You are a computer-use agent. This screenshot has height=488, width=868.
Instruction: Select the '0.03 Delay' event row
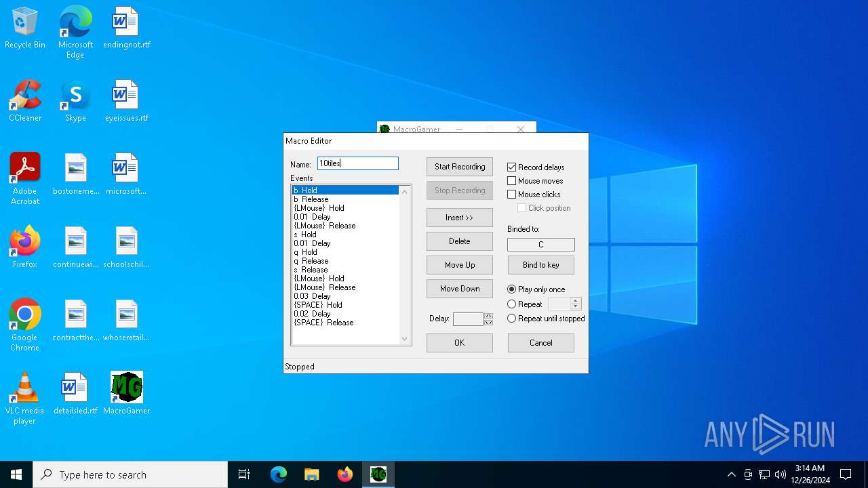346,296
